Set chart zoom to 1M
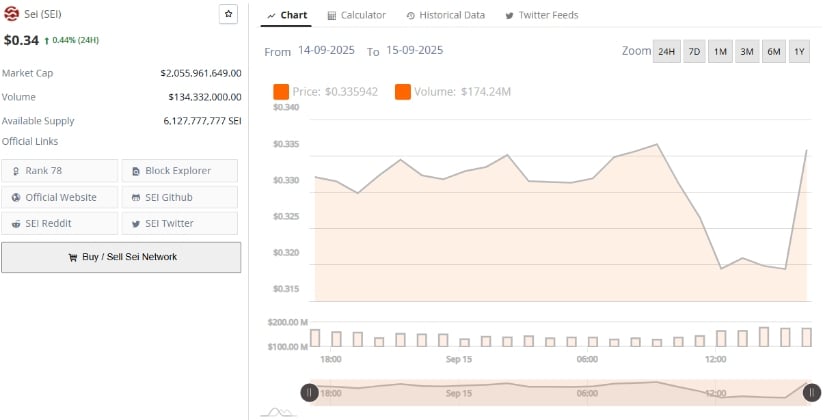Image resolution: width=825 pixels, height=420 pixels. coord(720,52)
